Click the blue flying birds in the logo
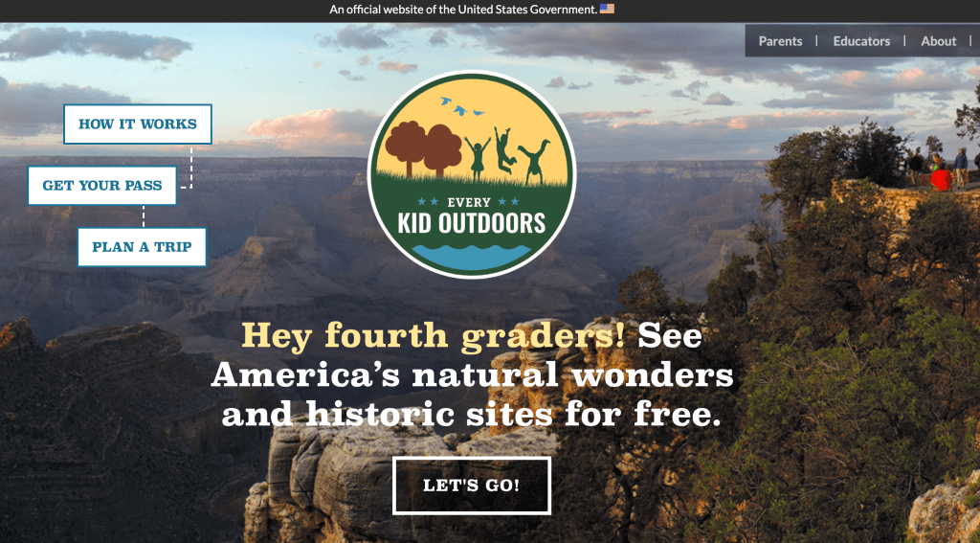The height and width of the screenshot is (543, 980). click(x=462, y=106)
